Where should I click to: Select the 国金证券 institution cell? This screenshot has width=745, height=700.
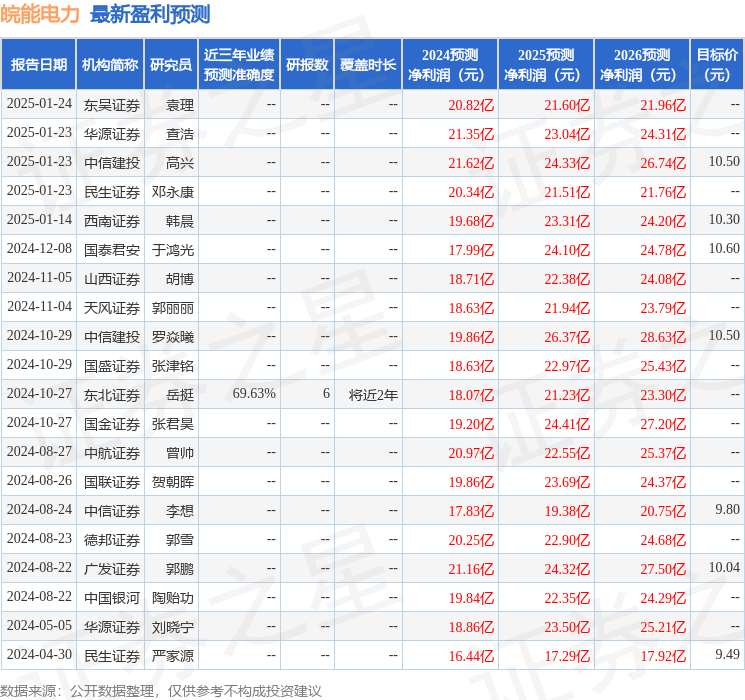click(x=112, y=424)
